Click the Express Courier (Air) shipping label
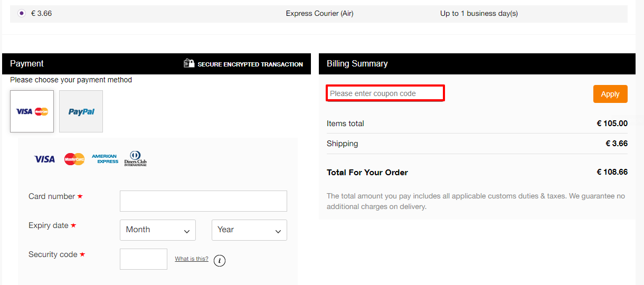The height and width of the screenshot is (285, 644). (x=319, y=14)
